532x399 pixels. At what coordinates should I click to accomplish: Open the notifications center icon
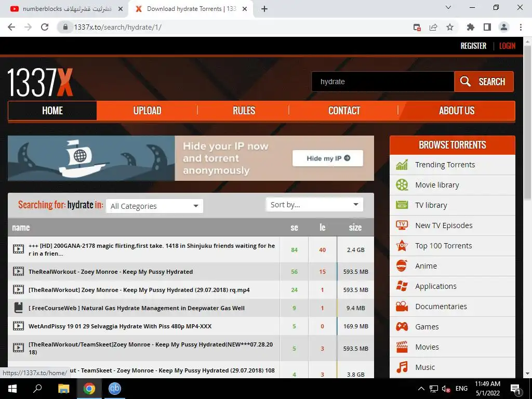(515, 389)
